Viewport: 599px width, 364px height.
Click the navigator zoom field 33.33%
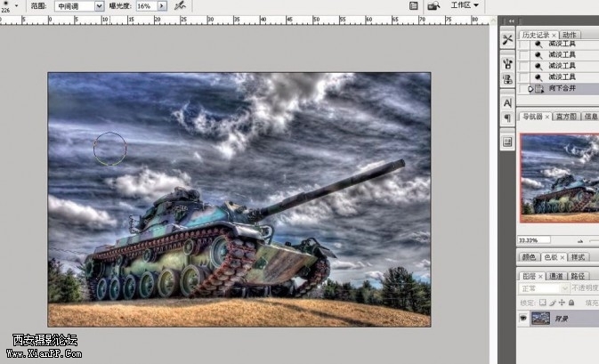click(x=534, y=240)
